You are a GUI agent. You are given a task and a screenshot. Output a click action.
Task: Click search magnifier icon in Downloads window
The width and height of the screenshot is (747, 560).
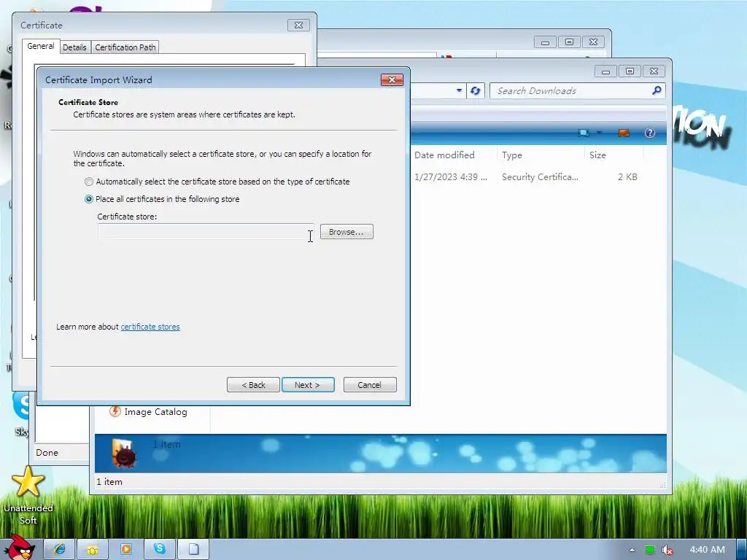click(x=657, y=90)
